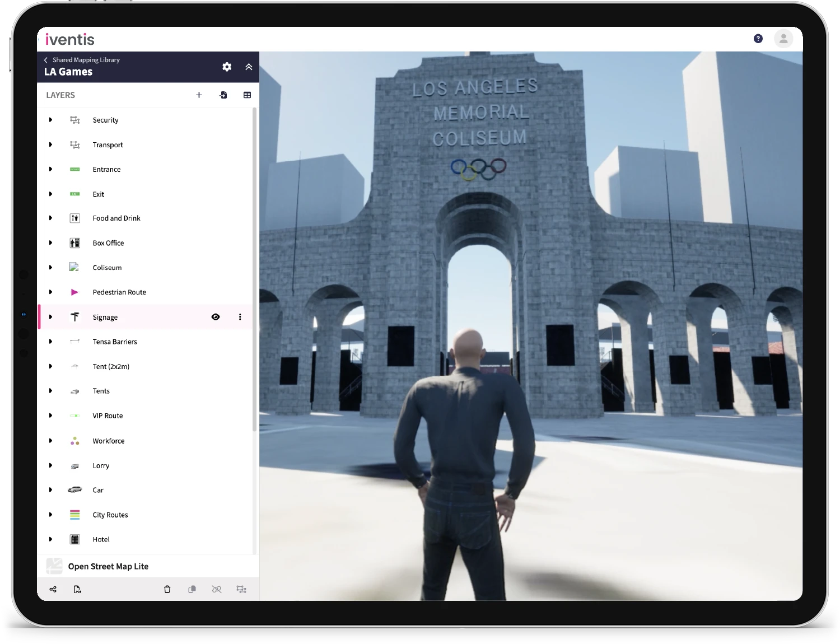
Task: Expand the Box Office layer
Action: [50, 243]
